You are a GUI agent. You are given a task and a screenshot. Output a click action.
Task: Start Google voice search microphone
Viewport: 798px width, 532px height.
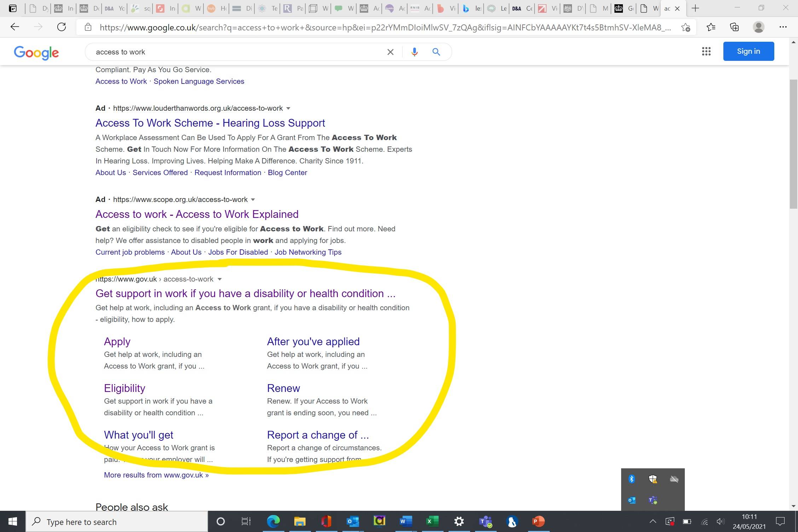coord(414,52)
